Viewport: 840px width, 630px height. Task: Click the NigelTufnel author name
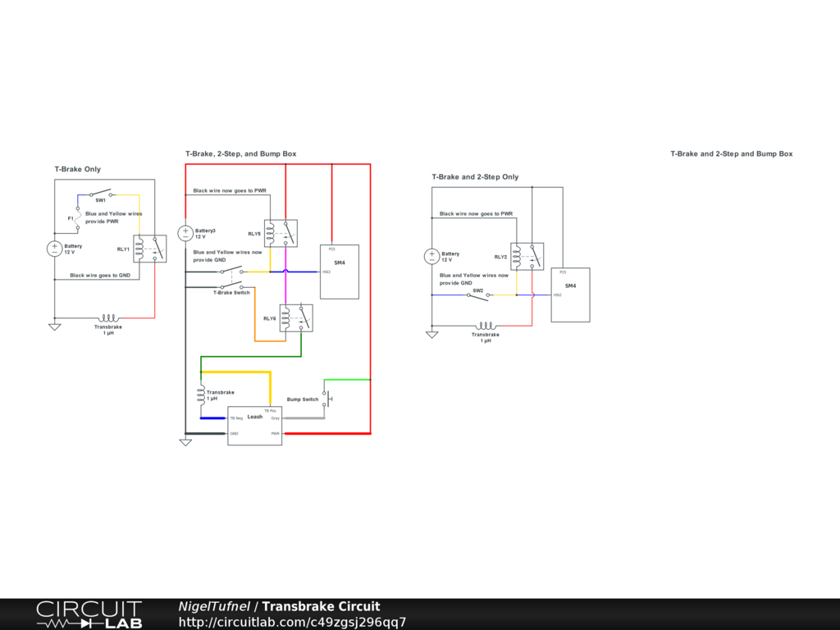[214, 607]
